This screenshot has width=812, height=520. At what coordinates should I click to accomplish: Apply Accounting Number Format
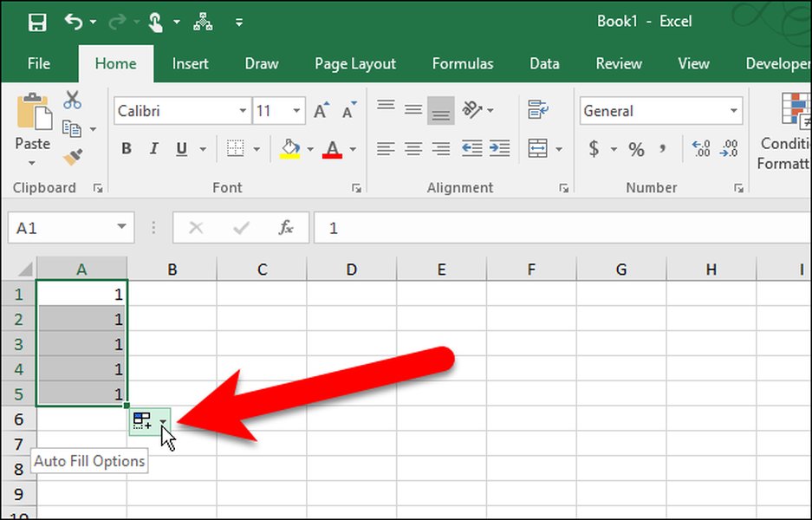(x=596, y=148)
